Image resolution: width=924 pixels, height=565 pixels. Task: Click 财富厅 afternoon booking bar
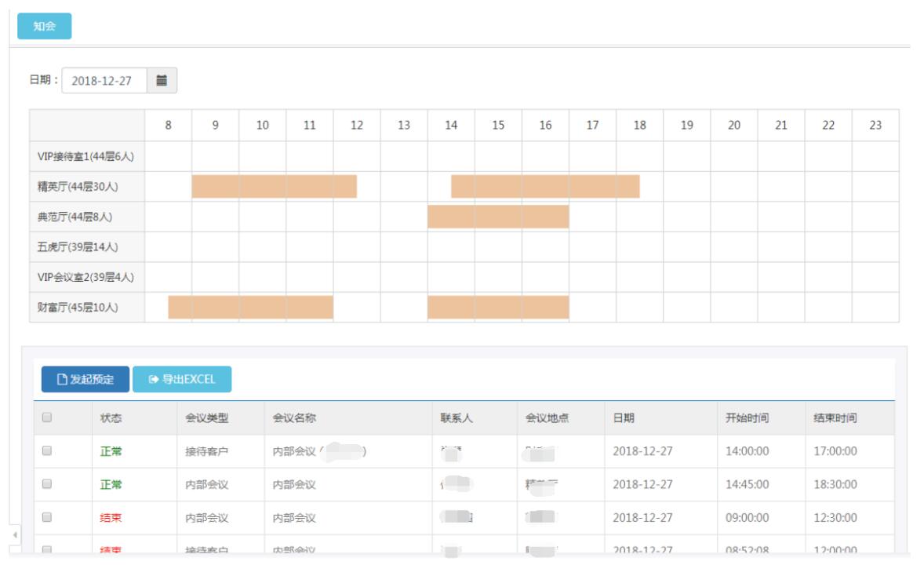(x=498, y=308)
